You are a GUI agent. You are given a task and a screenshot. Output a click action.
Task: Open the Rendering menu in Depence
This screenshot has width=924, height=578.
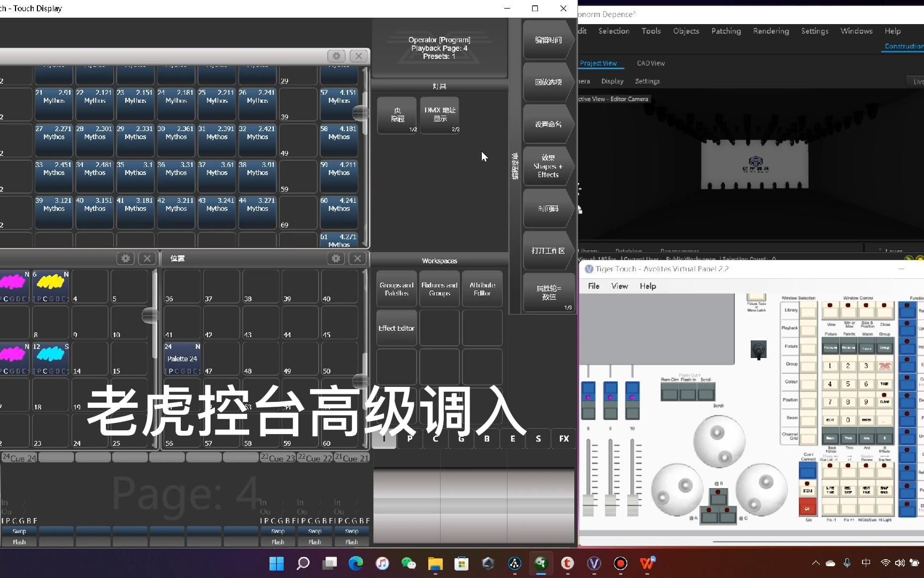771,31
